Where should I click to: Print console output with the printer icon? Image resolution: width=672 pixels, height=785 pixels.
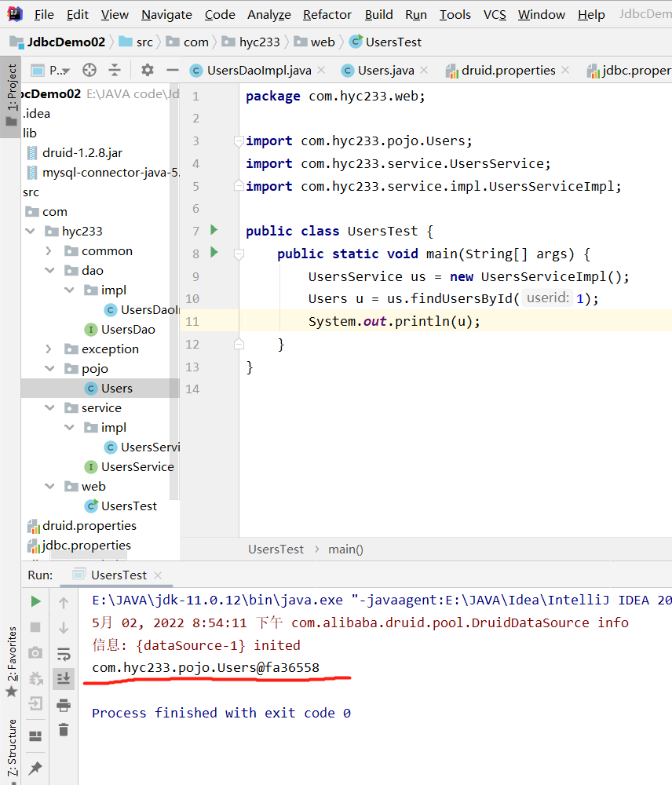(x=64, y=705)
